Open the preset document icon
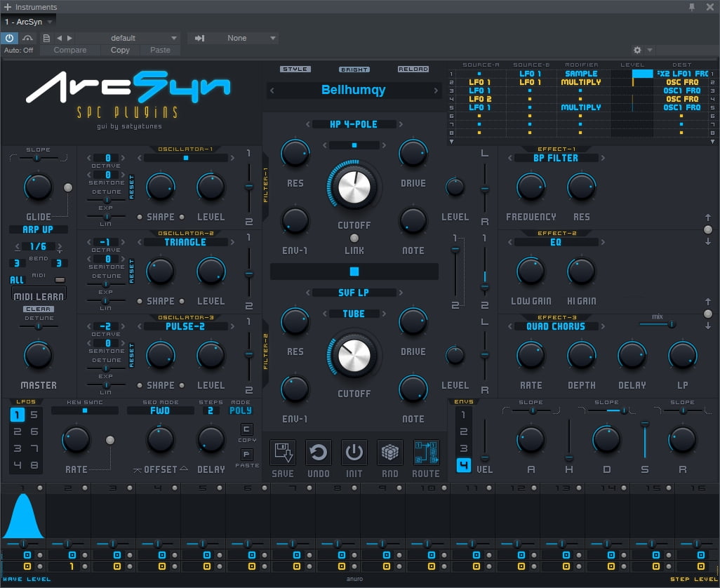Screen dimensions: 720x588 (x=46, y=38)
